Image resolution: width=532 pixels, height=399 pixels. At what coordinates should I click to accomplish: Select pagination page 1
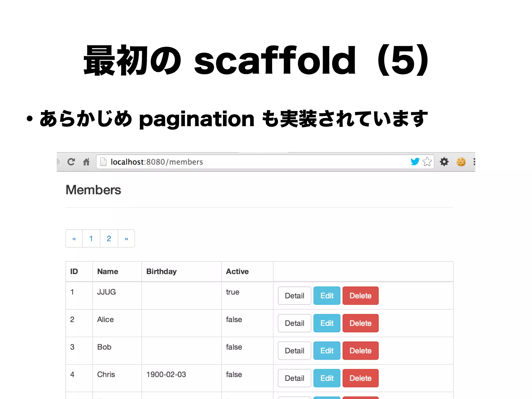pos(91,238)
